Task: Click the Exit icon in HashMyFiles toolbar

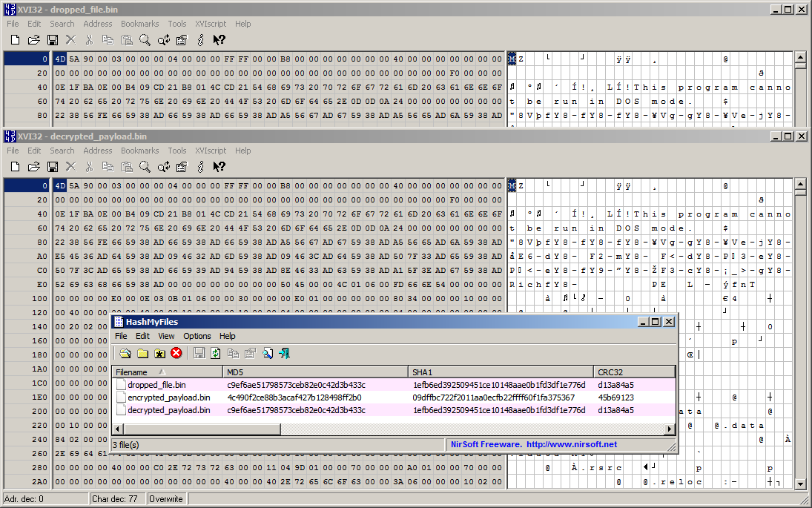Action: (284, 353)
